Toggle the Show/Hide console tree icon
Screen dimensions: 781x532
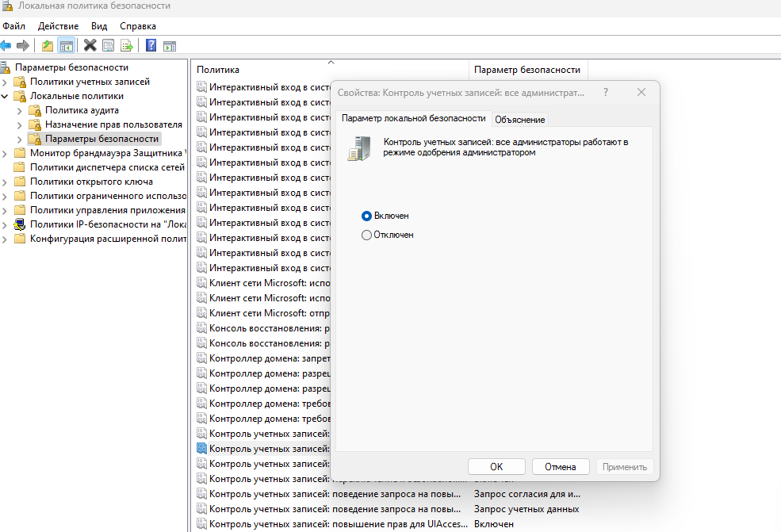coord(67,46)
